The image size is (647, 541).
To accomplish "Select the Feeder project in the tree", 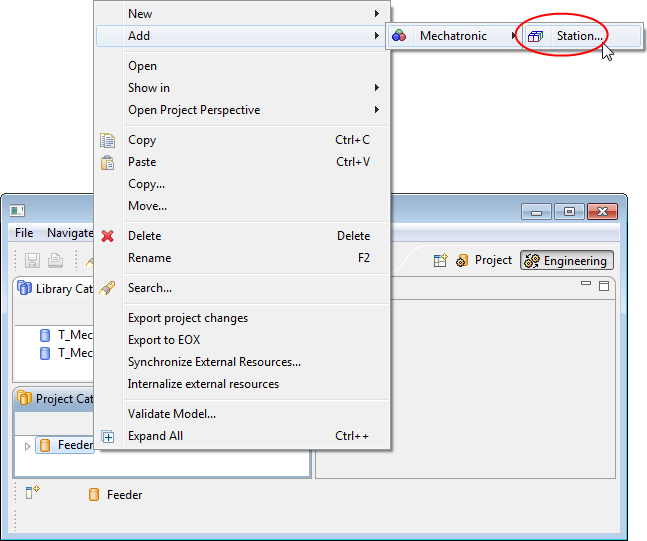I will (65, 445).
